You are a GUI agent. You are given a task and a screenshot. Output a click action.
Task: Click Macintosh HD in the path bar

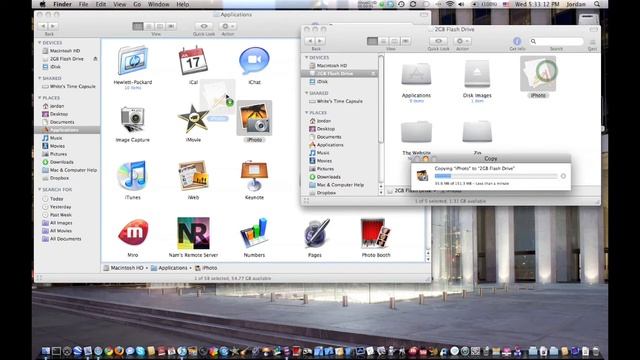point(123,268)
